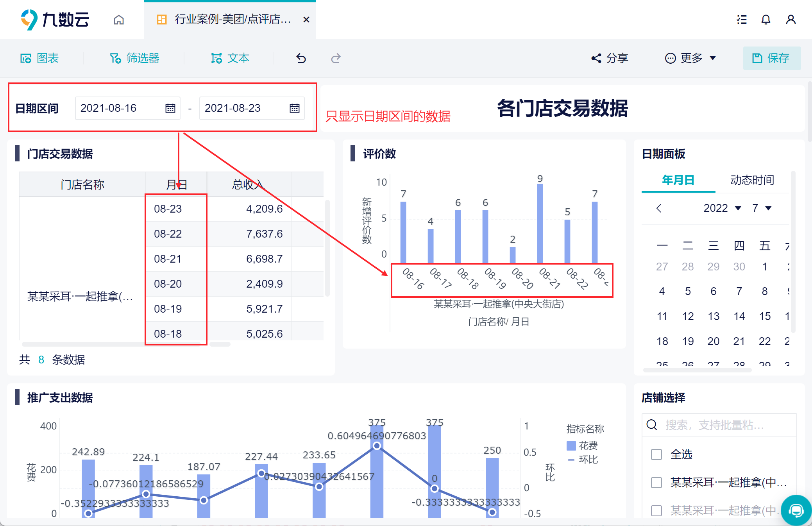Switch to the 动态时间 tab
Screen dimensions: 812x526
(752, 180)
